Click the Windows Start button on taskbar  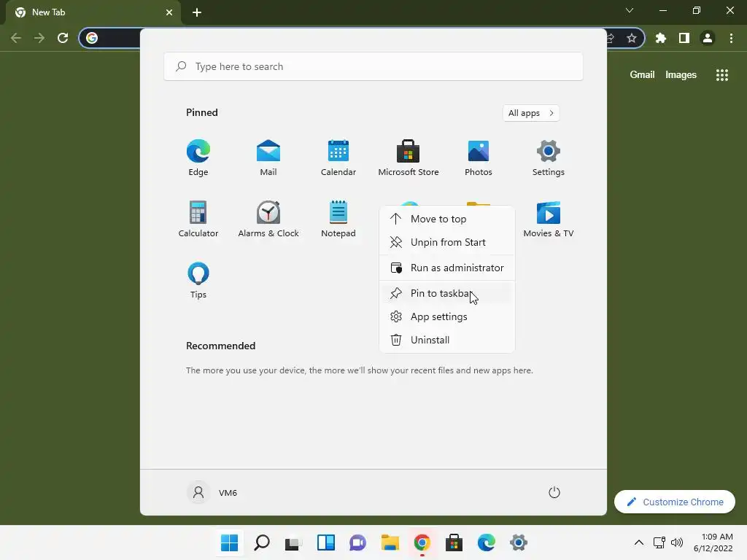pos(229,542)
